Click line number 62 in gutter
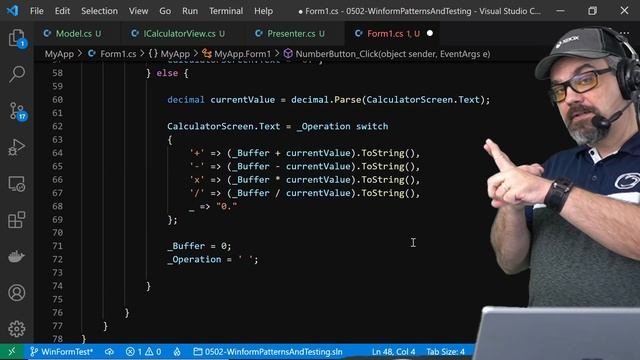Viewport: 640px width, 360px height. point(57,127)
